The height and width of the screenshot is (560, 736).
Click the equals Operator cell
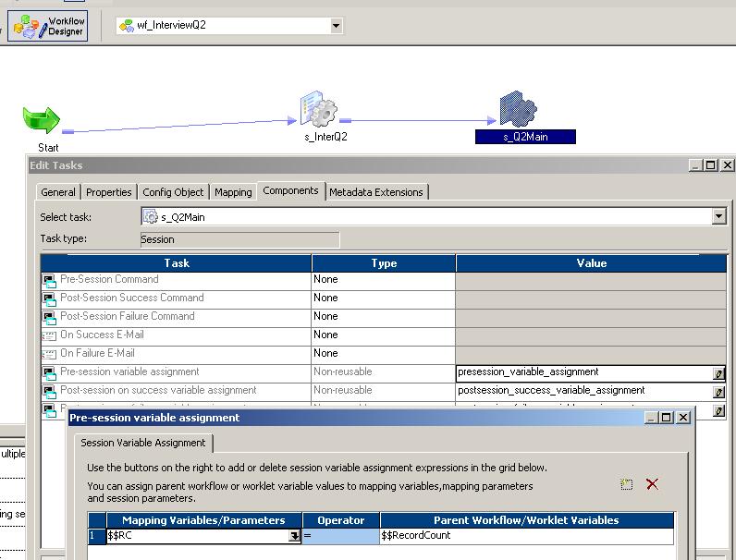[x=341, y=536]
